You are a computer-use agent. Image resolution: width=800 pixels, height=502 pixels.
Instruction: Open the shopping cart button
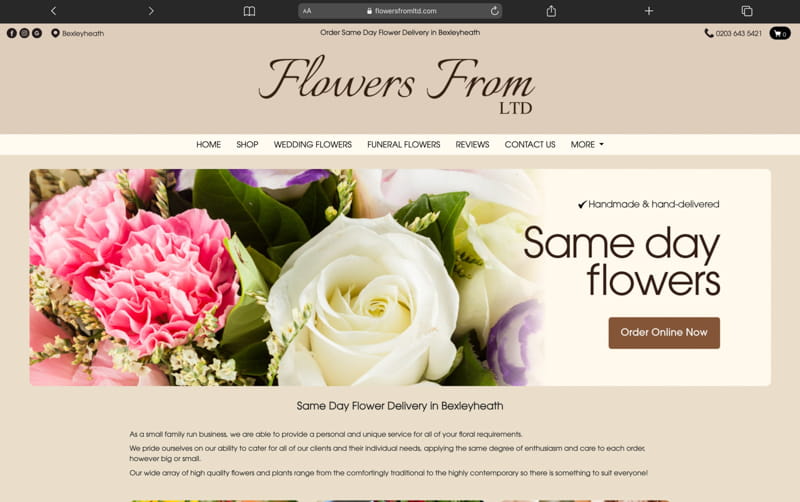[780, 33]
